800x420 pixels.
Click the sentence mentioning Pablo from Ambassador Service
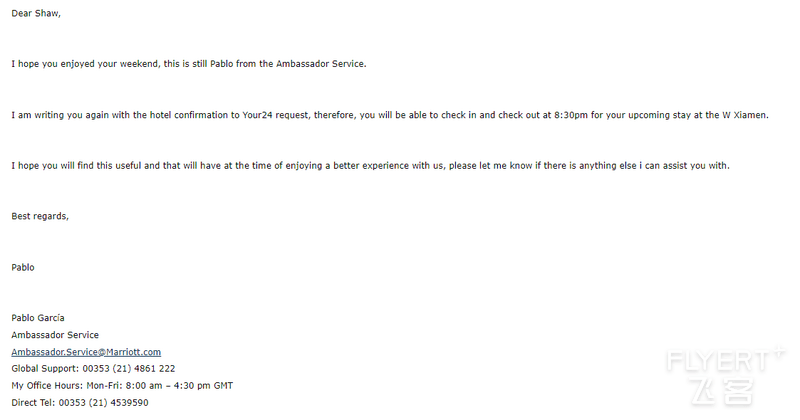point(189,64)
